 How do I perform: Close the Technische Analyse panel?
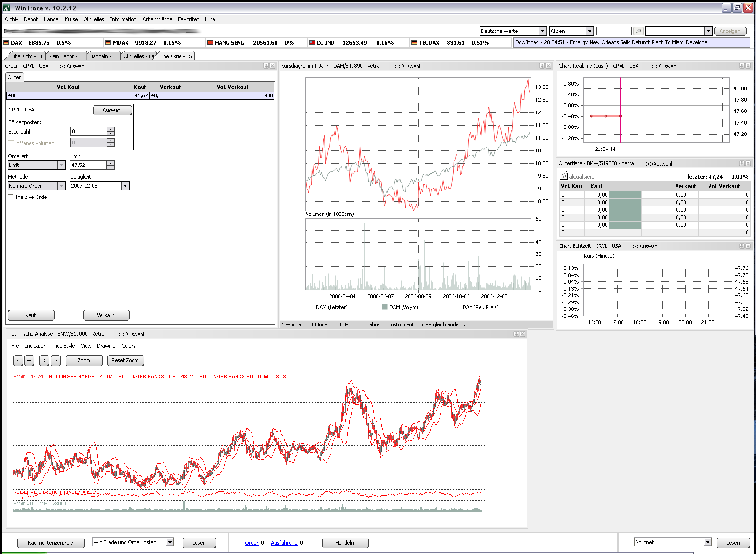click(x=522, y=334)
